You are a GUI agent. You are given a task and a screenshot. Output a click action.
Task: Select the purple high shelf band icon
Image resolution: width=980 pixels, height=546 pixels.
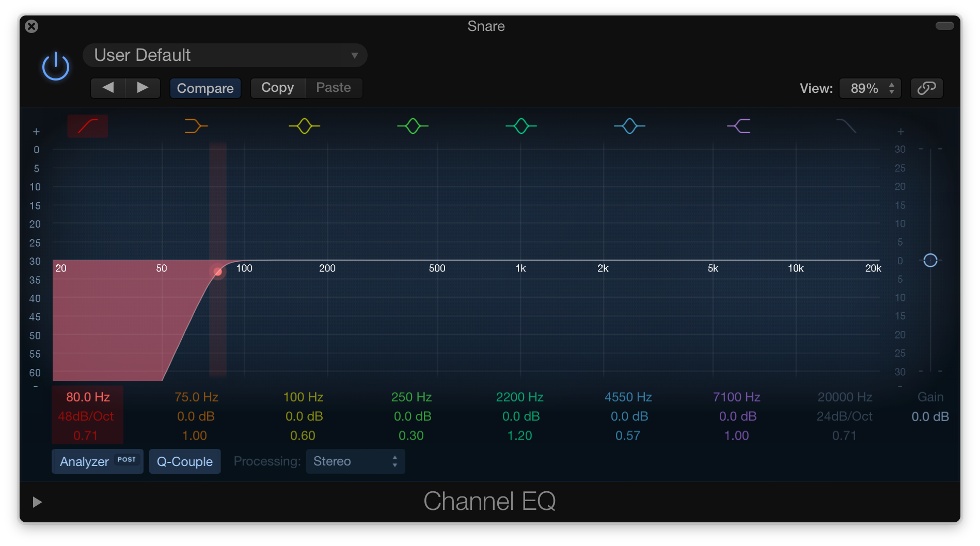[738, 125]
